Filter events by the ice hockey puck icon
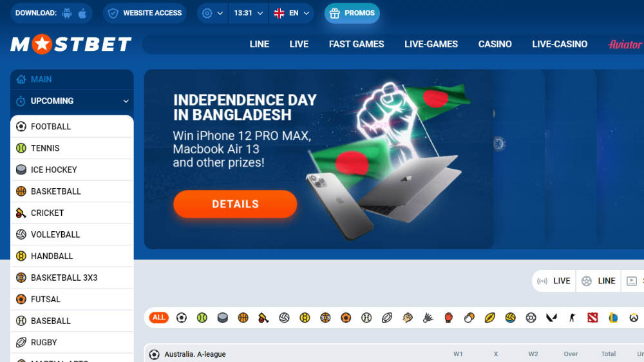Image resolution: width=644 pixels, height=362 pixels. click(223, 318)
